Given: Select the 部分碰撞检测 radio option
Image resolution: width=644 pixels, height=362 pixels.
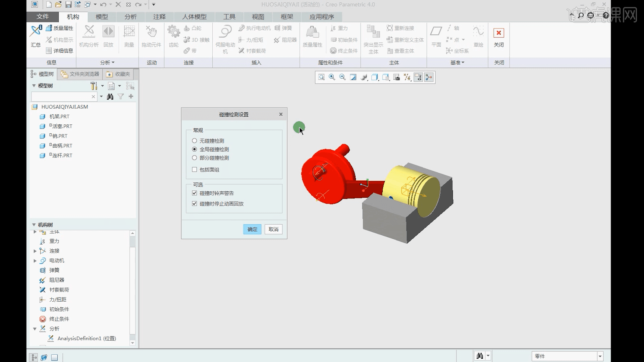Looking at the screenshot, I should click(195, 158).
